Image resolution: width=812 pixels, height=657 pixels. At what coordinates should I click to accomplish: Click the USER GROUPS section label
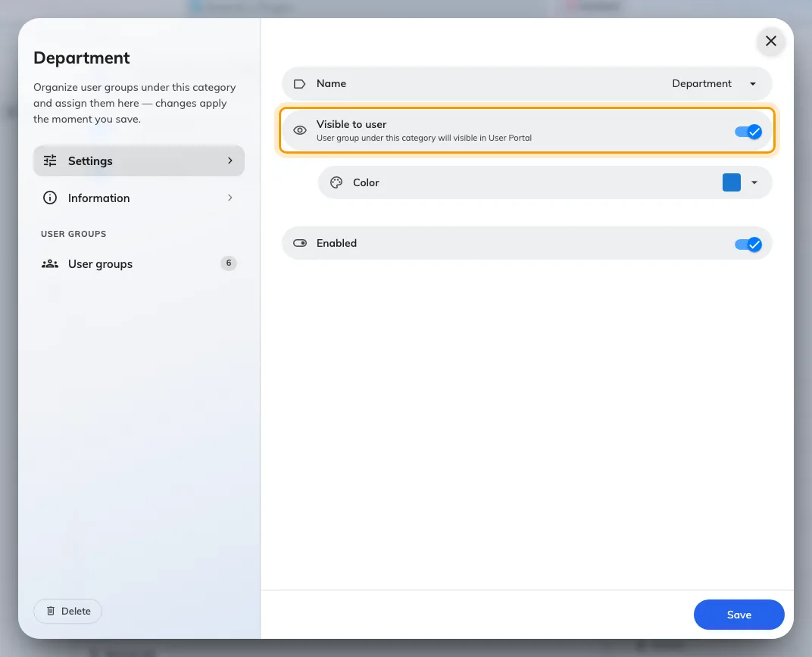(73, 234)
